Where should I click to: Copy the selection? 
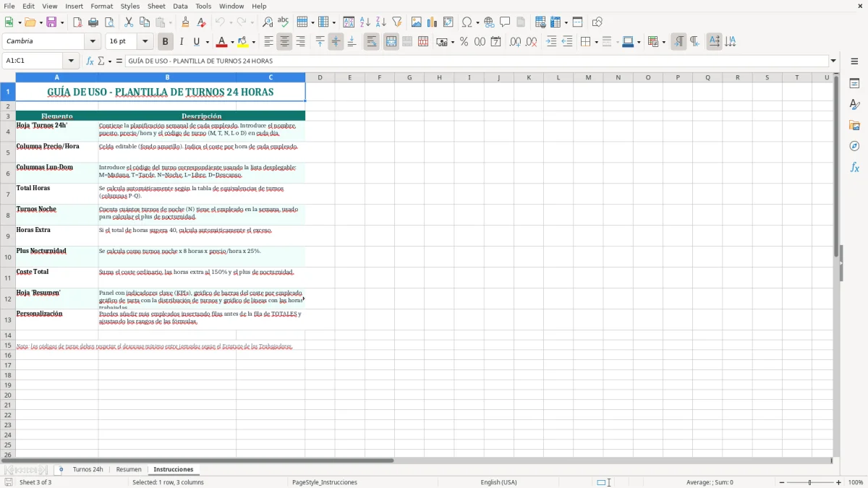click(145, 22)
